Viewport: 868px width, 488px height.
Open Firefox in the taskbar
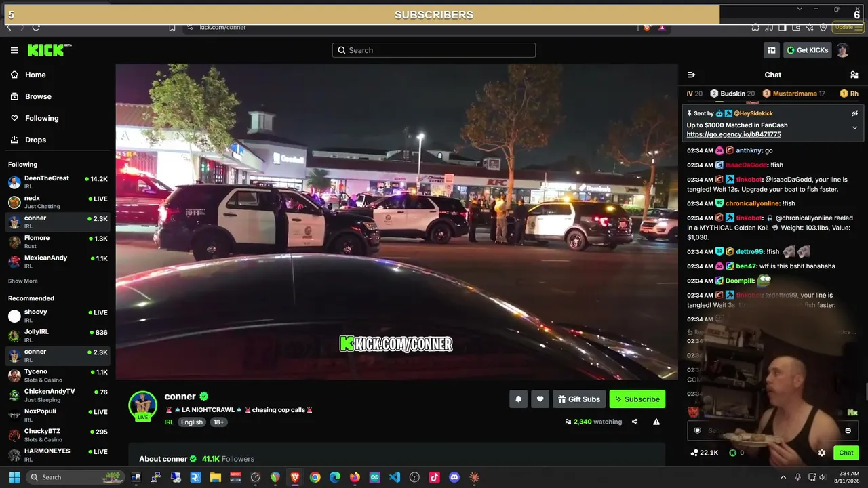click(355, 477)
